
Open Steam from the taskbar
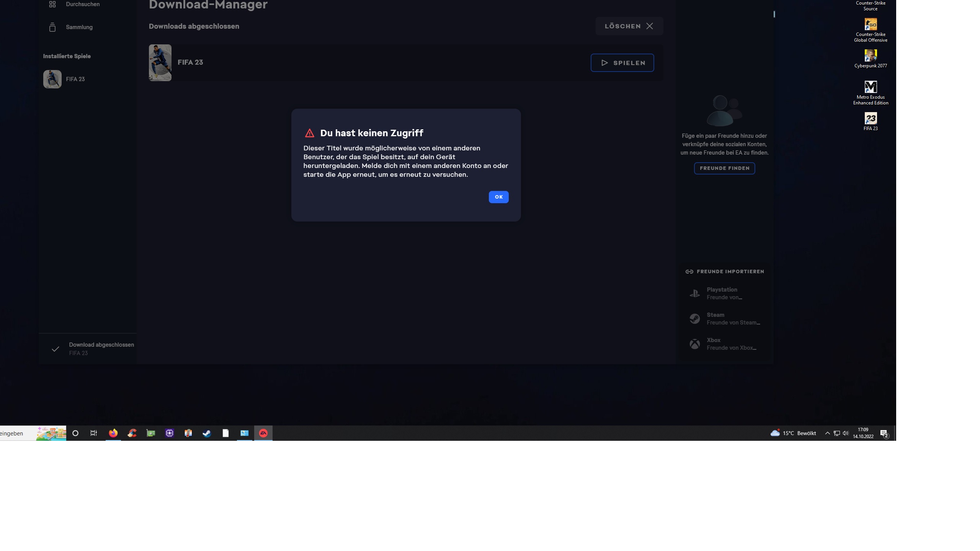[x=207, y=433]
